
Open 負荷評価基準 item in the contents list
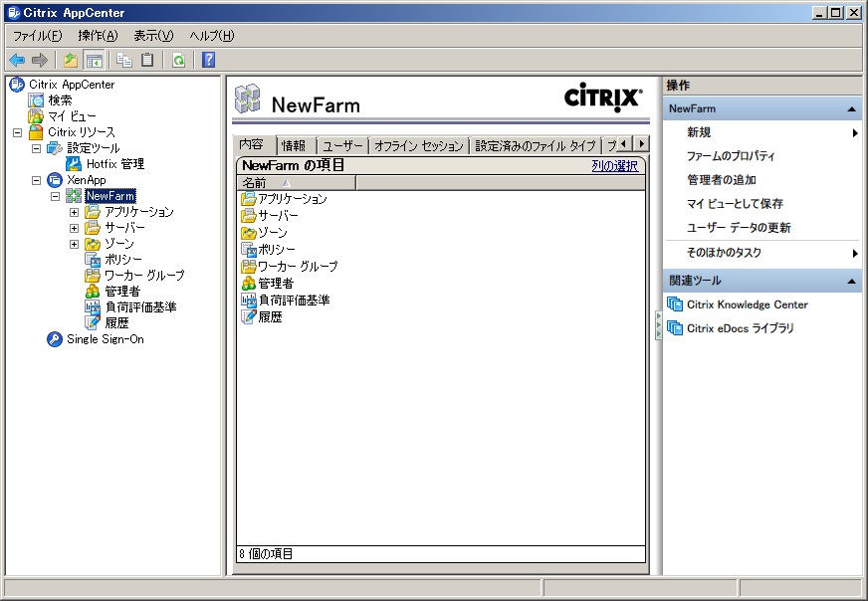tap(294, 300)
